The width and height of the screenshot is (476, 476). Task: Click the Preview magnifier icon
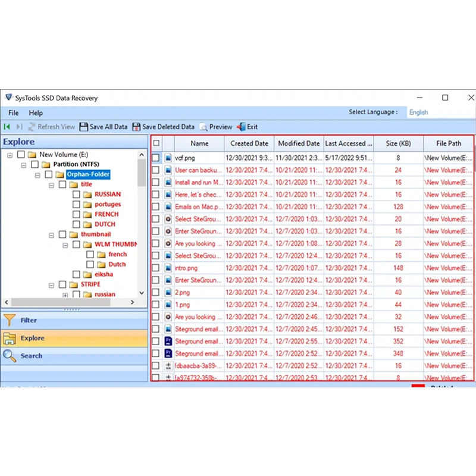[x=203, y=127]
